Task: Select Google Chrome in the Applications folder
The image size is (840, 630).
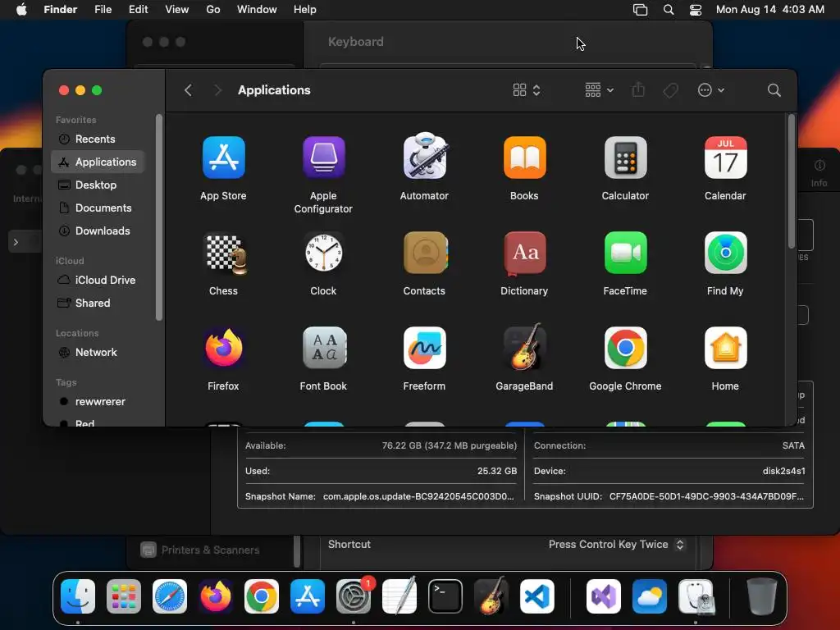Action: (x=625, y=348)
